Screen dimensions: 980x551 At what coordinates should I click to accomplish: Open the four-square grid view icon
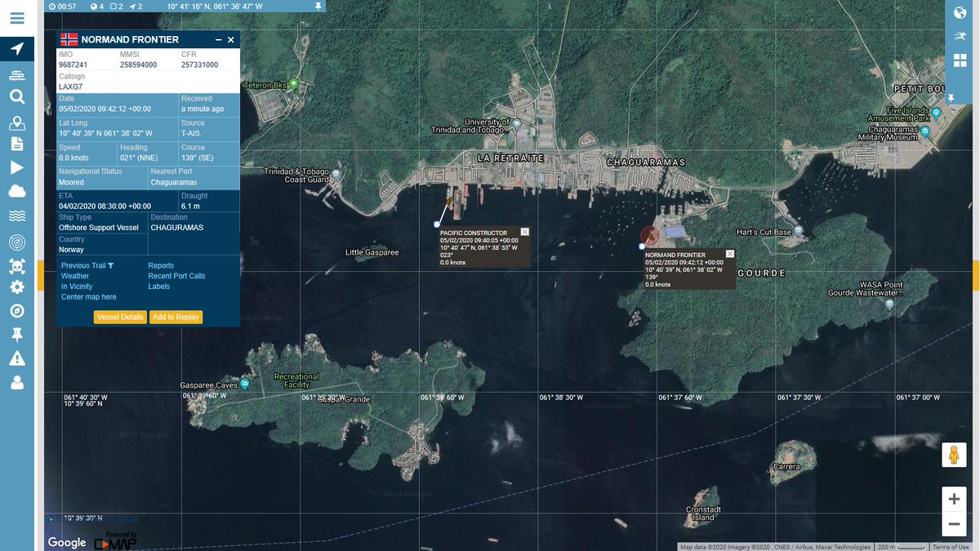960,60
